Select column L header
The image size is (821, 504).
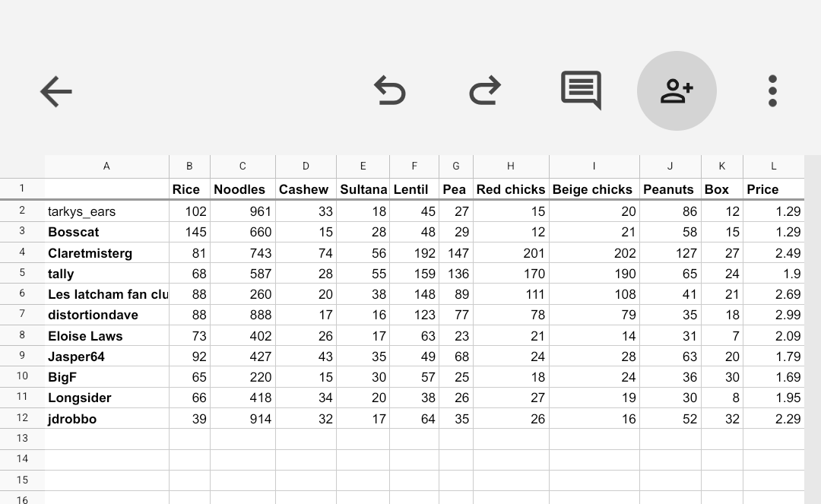pos(773,166)
